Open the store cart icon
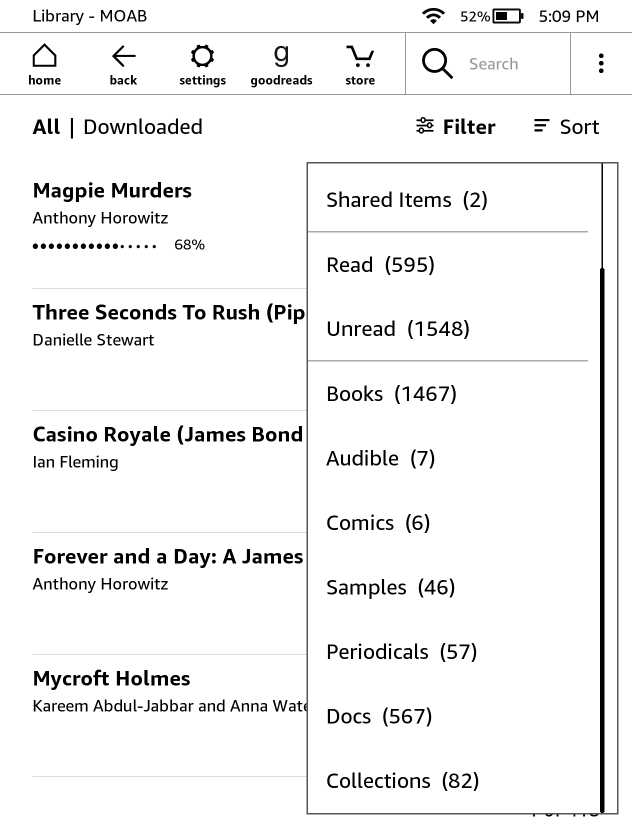 360,64
